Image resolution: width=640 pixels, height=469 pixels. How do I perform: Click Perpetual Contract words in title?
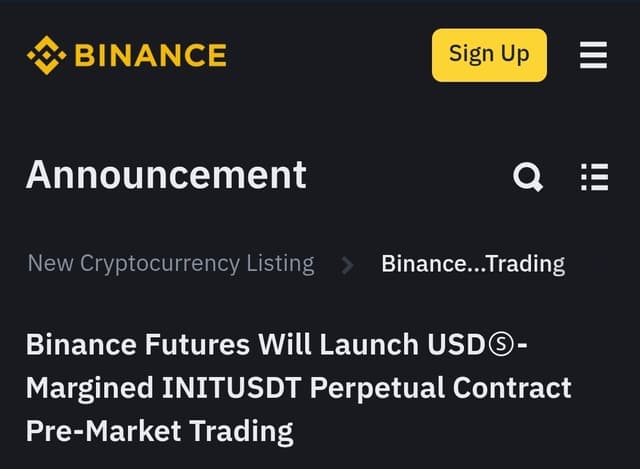coord(440,389)
